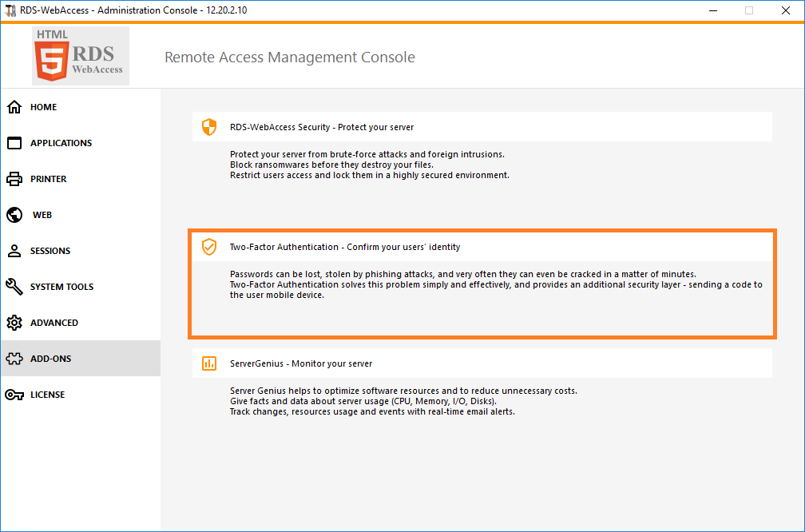Open the SESSIONS section
Viewport: 805px width, 532px height.
(x=81, y=251)
